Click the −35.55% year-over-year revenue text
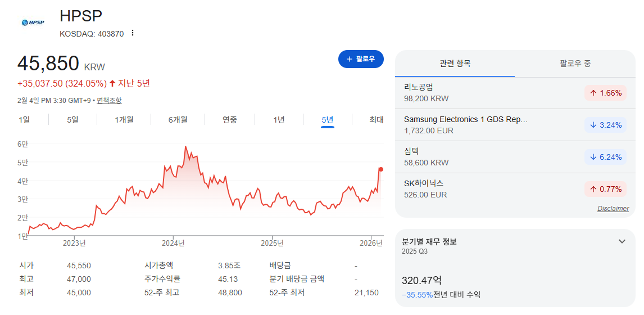Image resolution: width=644 pixels, height=315 pixels. (x=418, y=295)
